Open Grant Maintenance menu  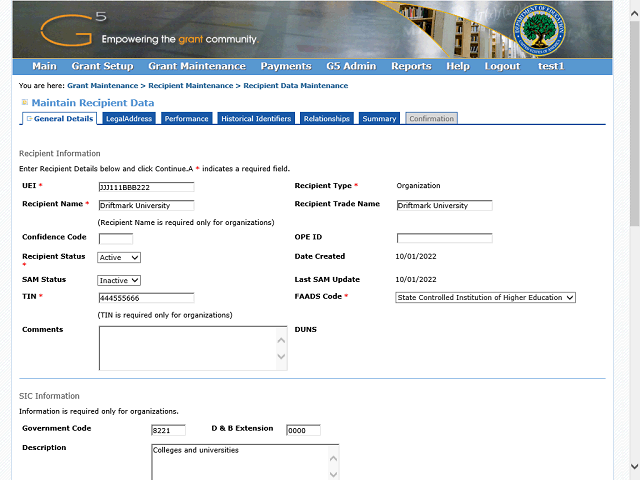(x=197, y=66)
